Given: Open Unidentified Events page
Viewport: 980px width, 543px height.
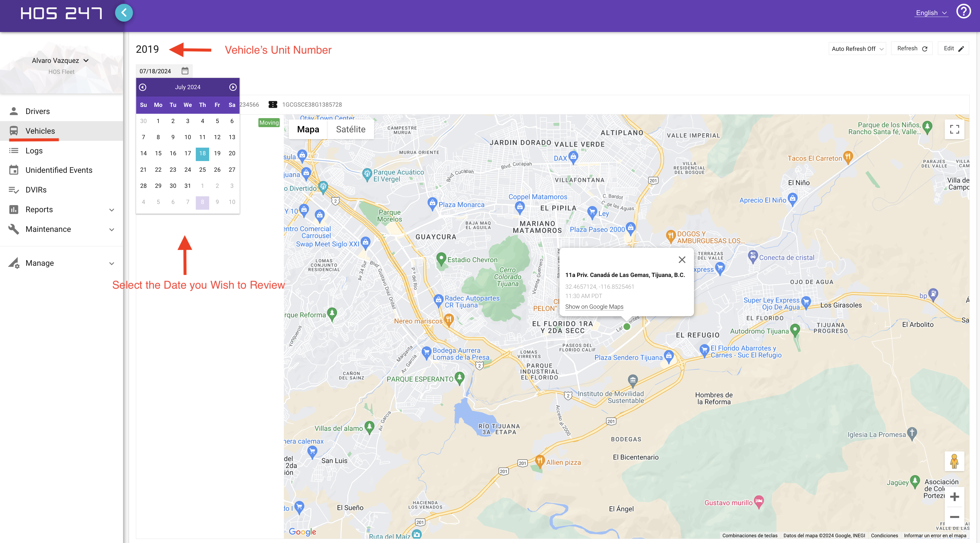Looking at the screenshot, I should (x=62, y=170).
